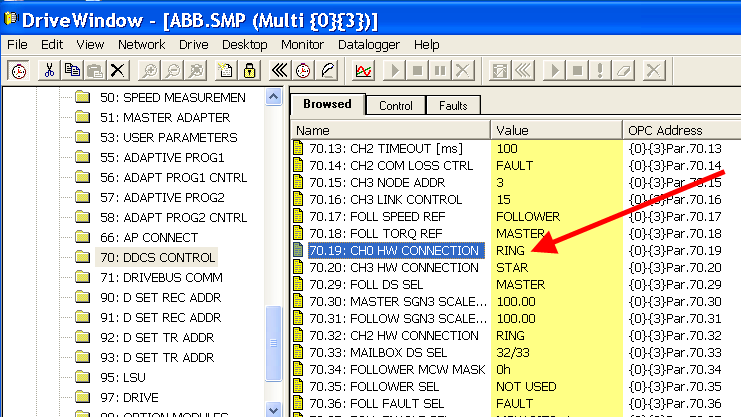Click the padlock lock icon in toolbar

249,70
